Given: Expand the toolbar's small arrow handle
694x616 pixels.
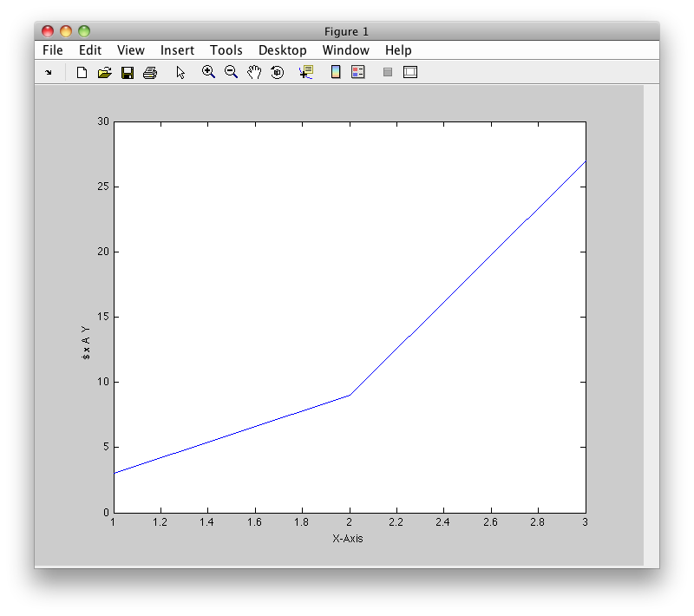Looking at the screenshot, I should 49,73.
